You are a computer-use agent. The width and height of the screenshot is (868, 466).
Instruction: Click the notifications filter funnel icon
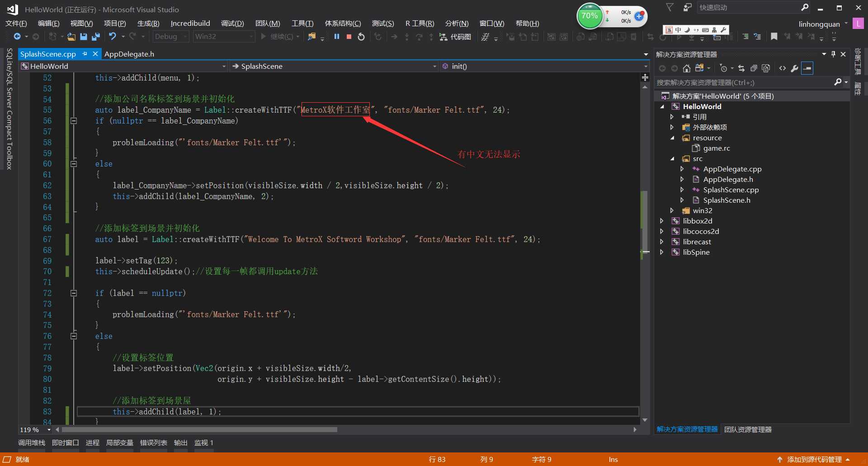click(670, 7)
